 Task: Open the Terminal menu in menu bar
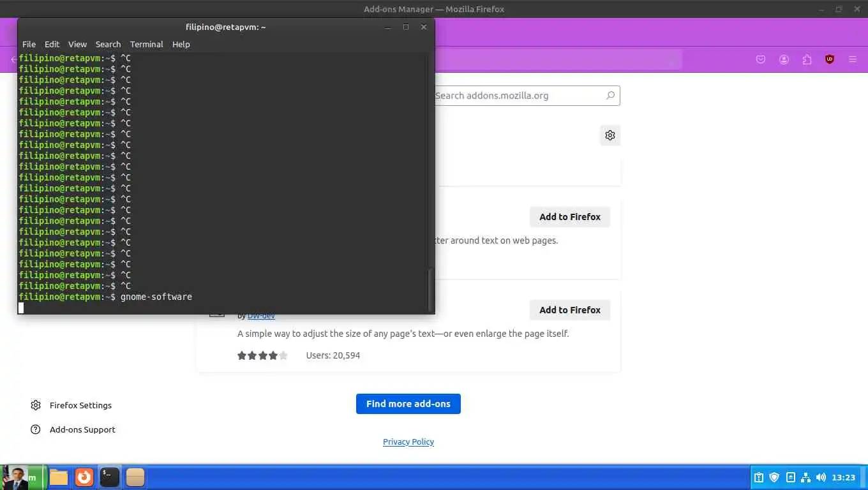147,44
